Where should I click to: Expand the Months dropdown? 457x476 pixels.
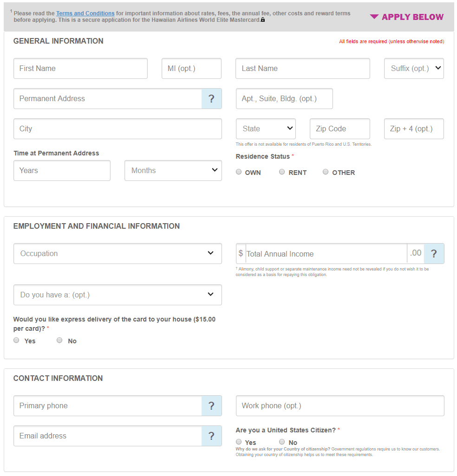[173, 170]
